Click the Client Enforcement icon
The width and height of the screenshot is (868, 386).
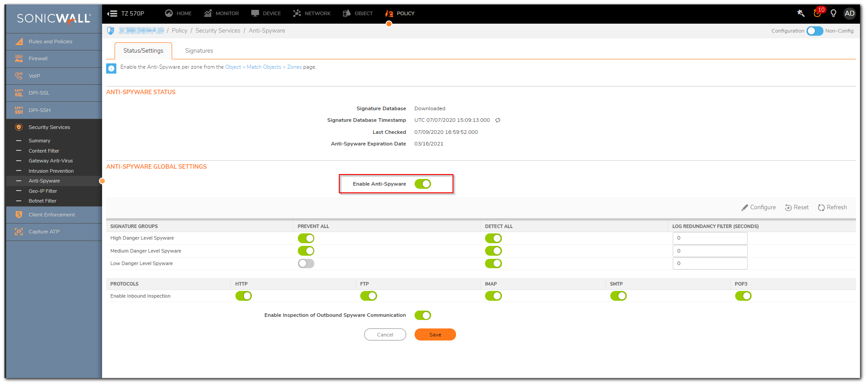point(19,215)
